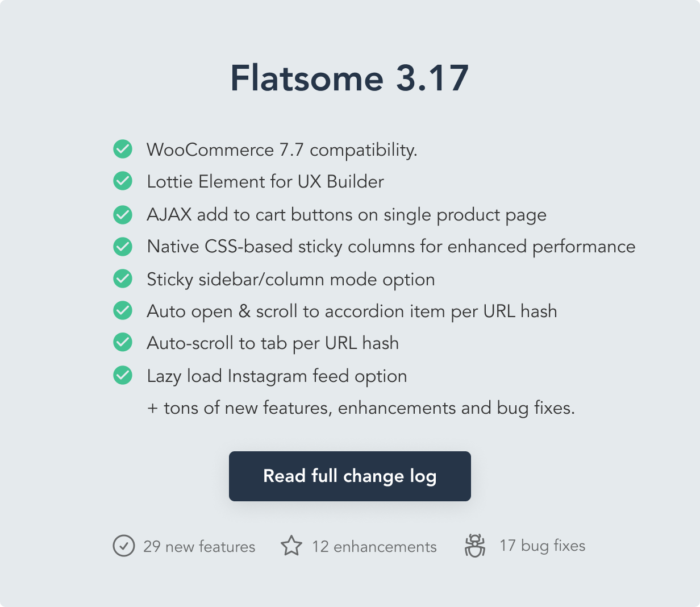Click the star icon beside 12 enhancements
The height and width of the screenshot is (607, 700).
(291, 546)
